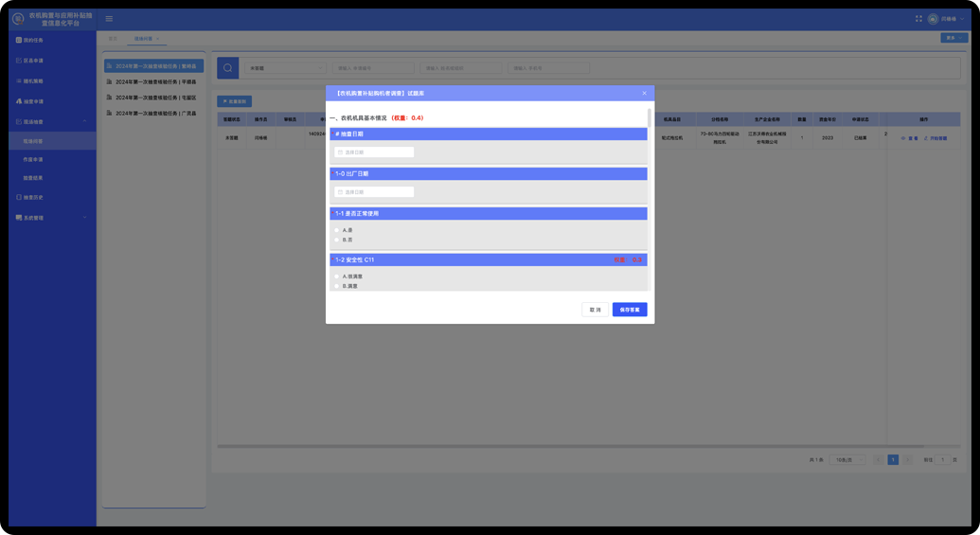Open the 未答题 status dropdown
Screen dimensions: 980x535
coord(284,68)
